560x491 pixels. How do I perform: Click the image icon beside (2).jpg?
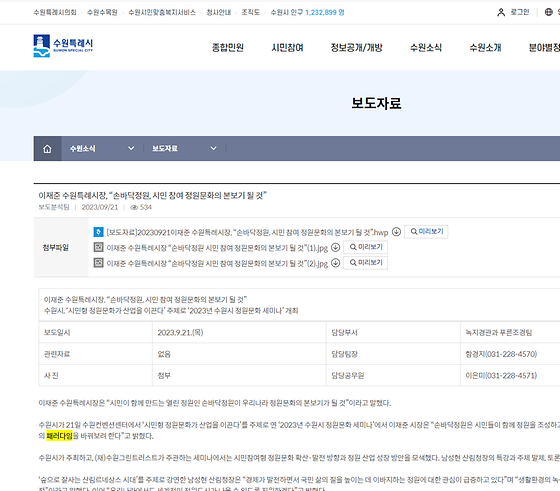tap(99, 263)
